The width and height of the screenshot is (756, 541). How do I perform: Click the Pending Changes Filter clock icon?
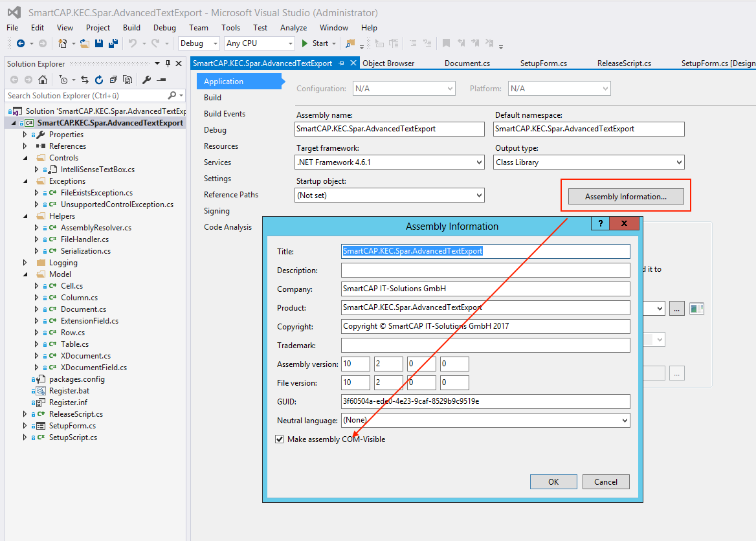(63, 80)
